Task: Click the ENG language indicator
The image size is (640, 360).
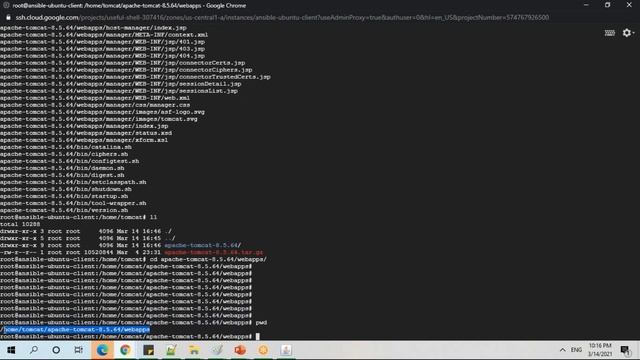Action: [x=576, y=350]
